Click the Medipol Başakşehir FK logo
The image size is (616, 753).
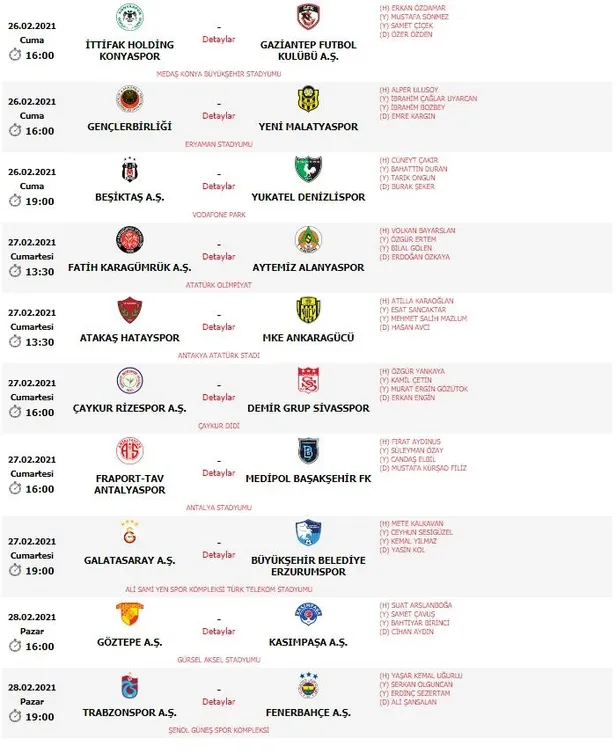(308, 450)
